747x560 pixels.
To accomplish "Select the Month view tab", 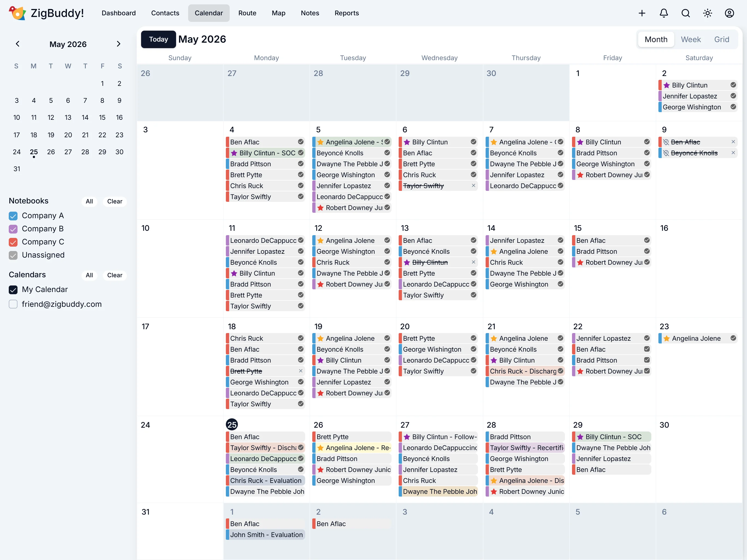I will click(656, 40).
